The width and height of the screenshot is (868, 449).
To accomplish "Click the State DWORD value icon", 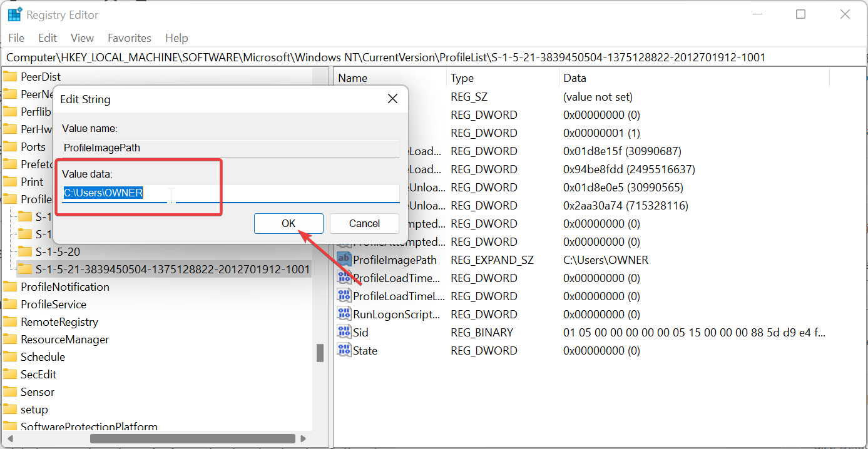I will pyautogui.click(x=344, y=350).
